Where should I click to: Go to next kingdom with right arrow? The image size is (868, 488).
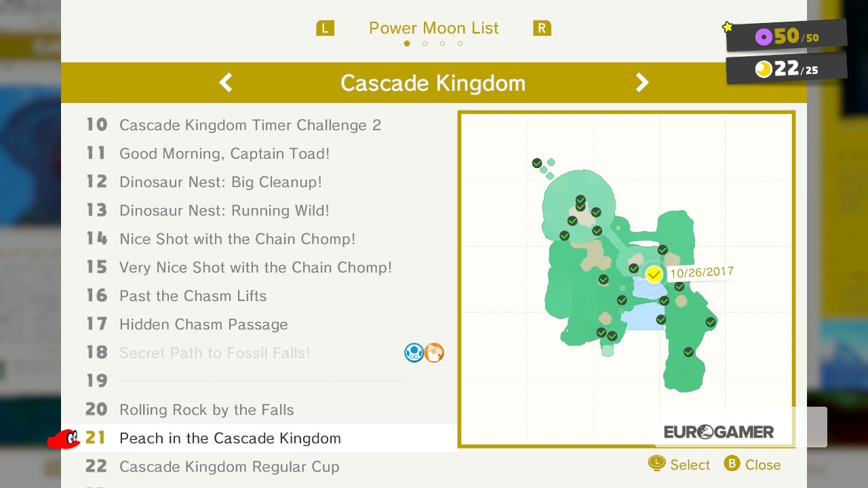tap(642, 83)
